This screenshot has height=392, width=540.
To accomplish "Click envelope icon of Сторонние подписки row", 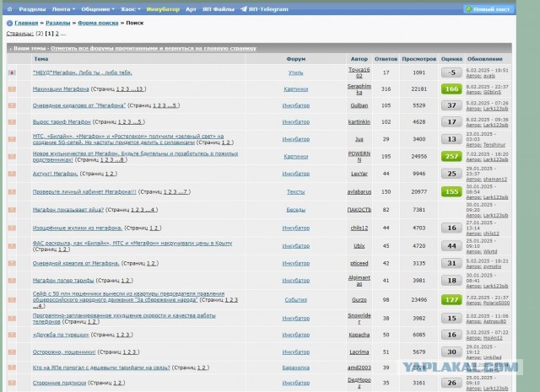I will pyautogui.click(x=12, y=383).
